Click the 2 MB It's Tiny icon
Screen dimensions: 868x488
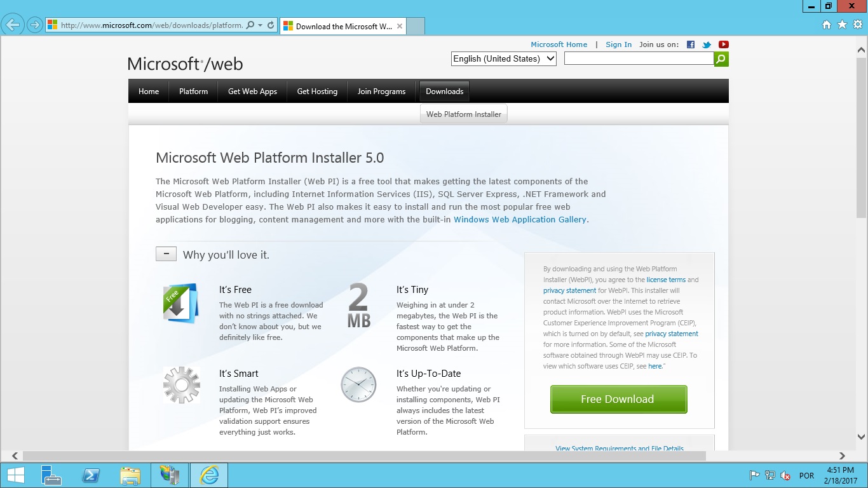pos(358,306)
